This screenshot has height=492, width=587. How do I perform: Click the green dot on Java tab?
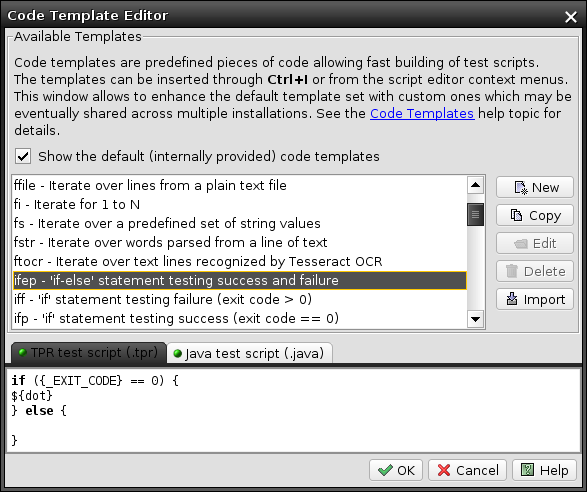[x=178, y=353]
